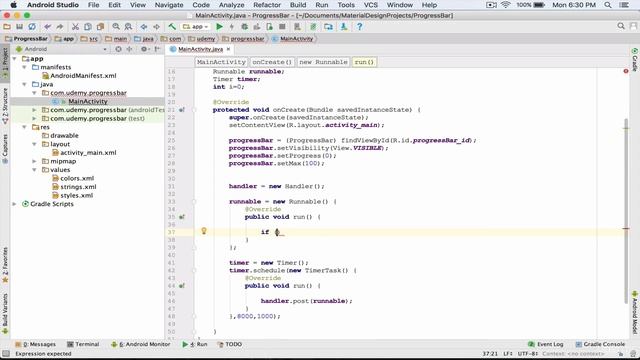This screenshot has width=640, height=360.
Task: Collapse the java folder
Action: (x=24, y=84)
